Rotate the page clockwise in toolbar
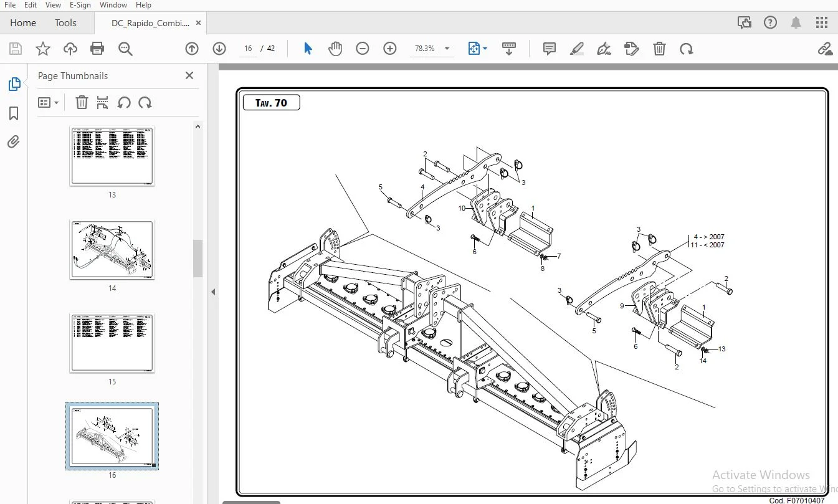This screenshot has height=504, width=838. 687,49
